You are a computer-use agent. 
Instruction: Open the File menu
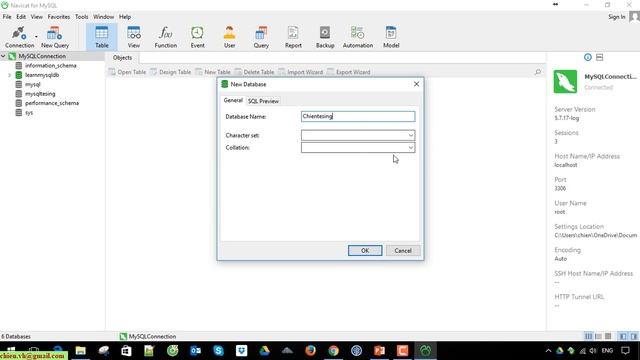[x=7, y=17]
